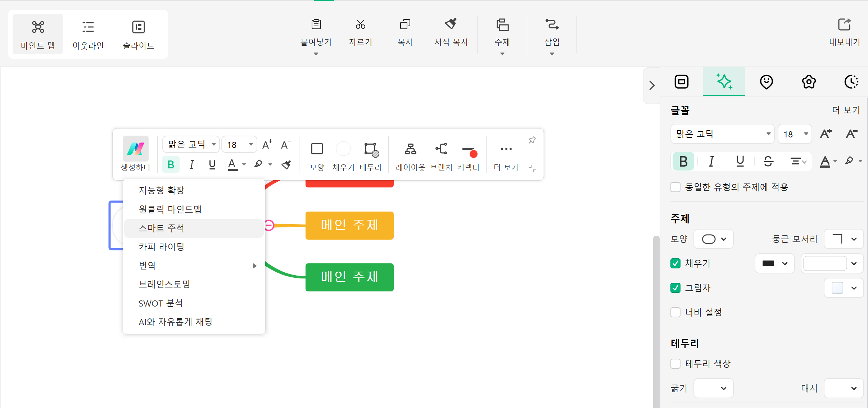The height and width of the screenshot is (408, 868).
Task: Open Fill (채우기) color circle in floating toolbar
Action: pyautogui.click(x=343, y=149)
